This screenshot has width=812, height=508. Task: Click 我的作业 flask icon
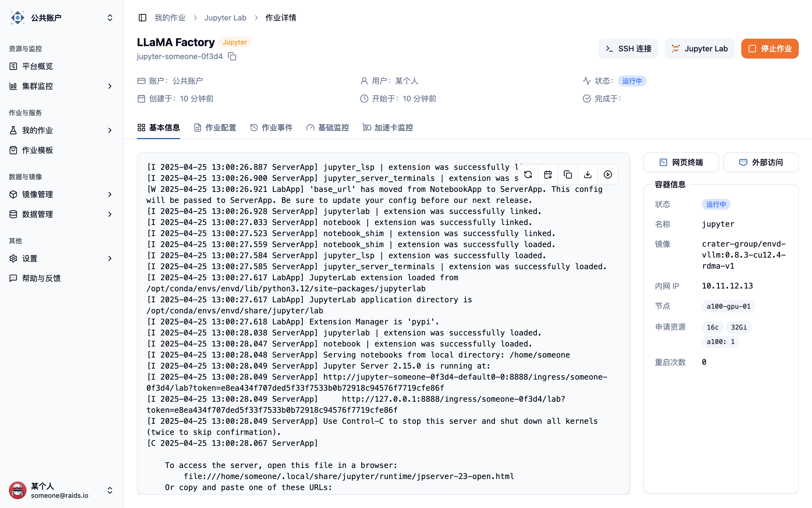point(13,130)
